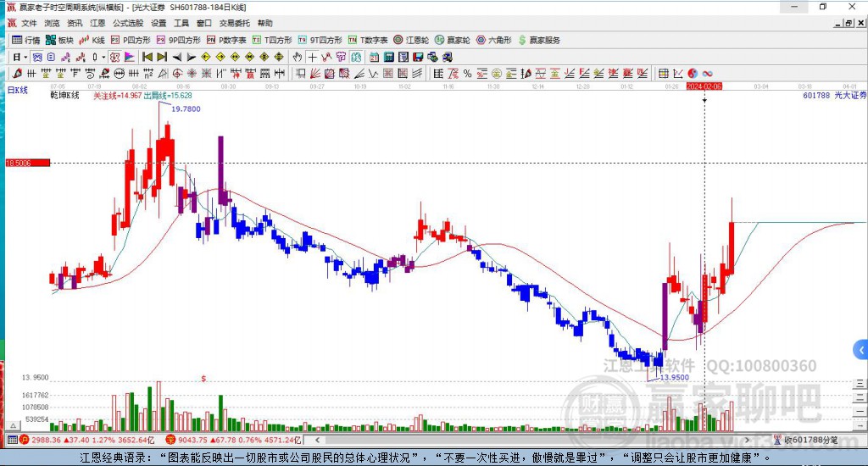
Task: Switch to K线 chart view
Action: point(92,40)
